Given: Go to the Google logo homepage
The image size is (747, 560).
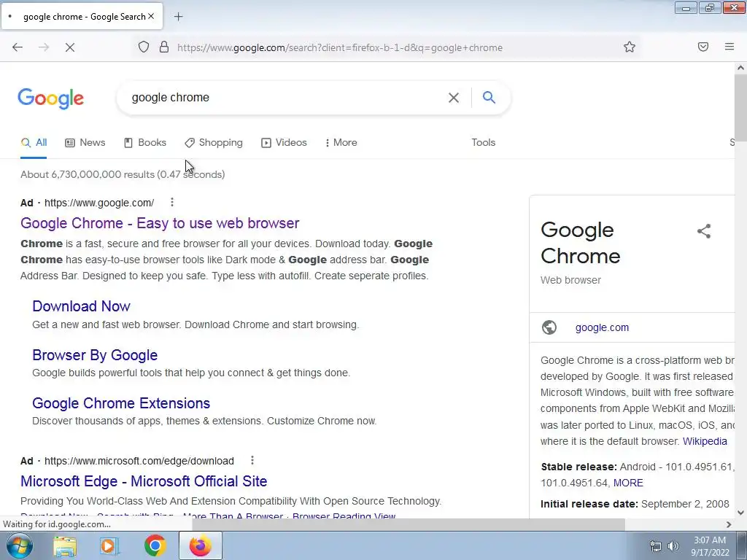Looking at the screenshot, I should pyautogui.click(x=51, y=98).
